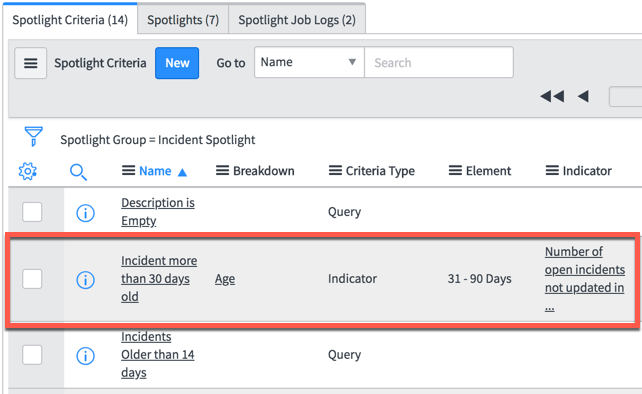
Task: Open Element column options menu icon
Action: click(x=455, y=170)
